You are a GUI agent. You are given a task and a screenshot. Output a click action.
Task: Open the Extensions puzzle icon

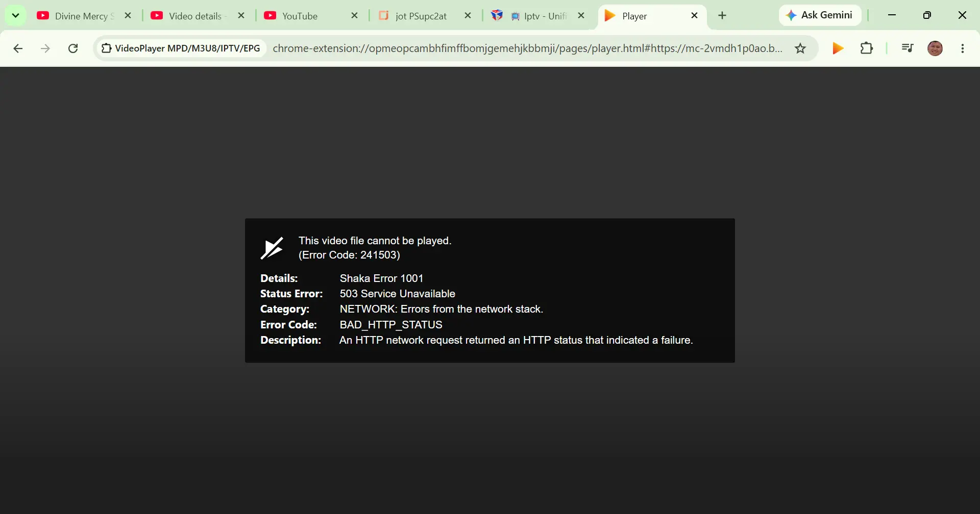867,48
